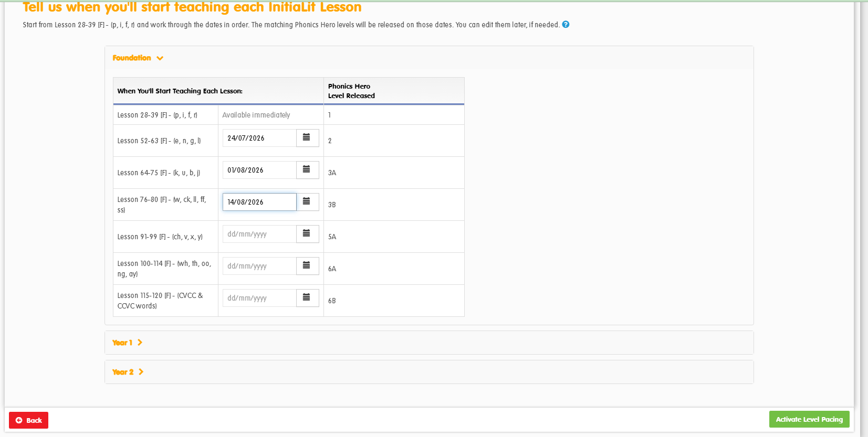Click level value '5A'
This screenshot has height=437, width=868.
pyautogui.click(x=332, y=237)
